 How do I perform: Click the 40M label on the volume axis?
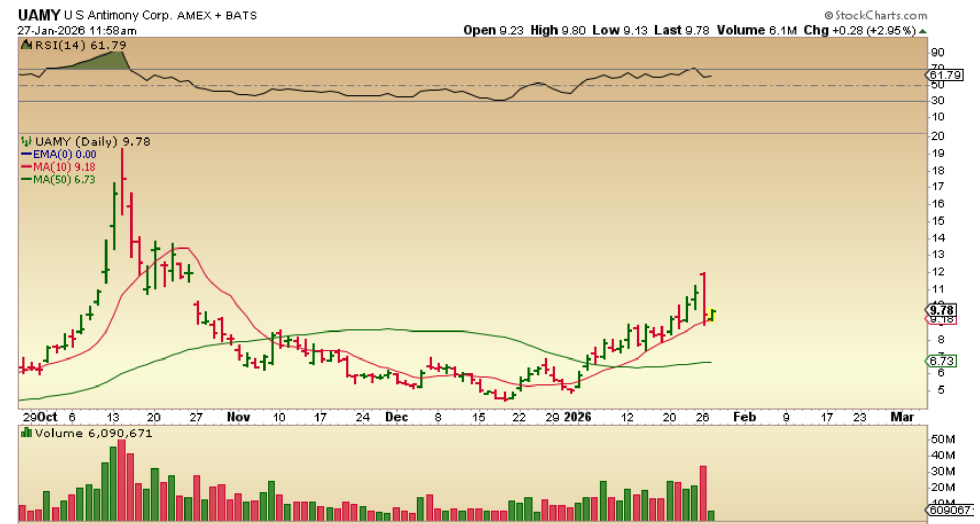pyautogui.click(x=943, y=455)
